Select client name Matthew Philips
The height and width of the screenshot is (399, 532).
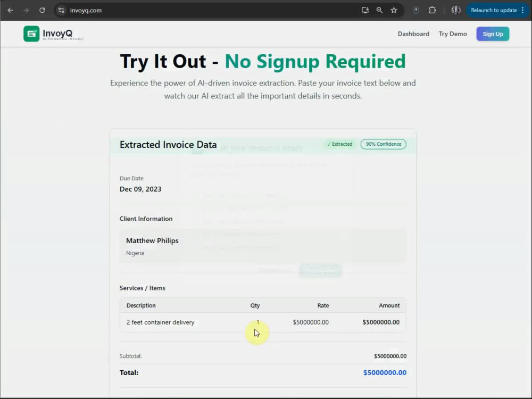(x=152, y=240)
